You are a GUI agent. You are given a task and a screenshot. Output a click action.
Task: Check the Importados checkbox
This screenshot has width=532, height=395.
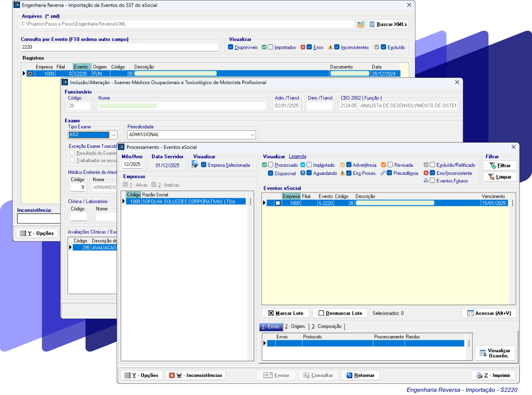(x=270, y=48)
